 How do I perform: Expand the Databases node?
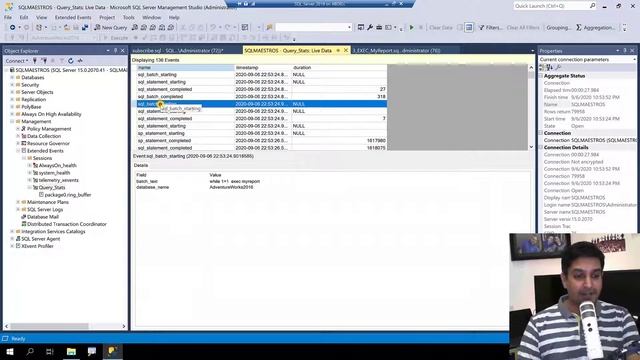[12, 78]
